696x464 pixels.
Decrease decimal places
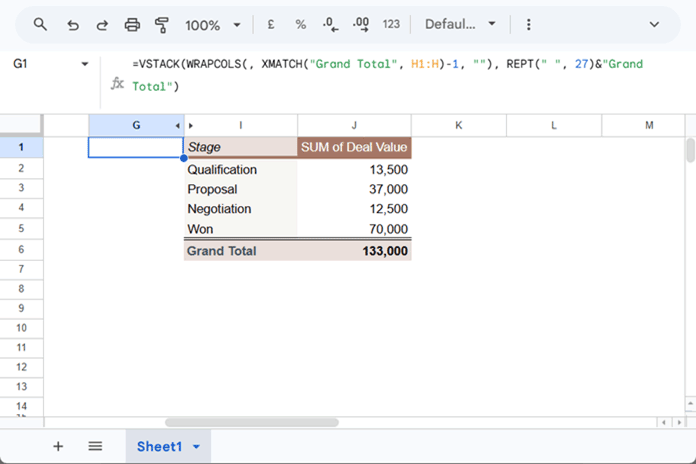tap(331, 24)
